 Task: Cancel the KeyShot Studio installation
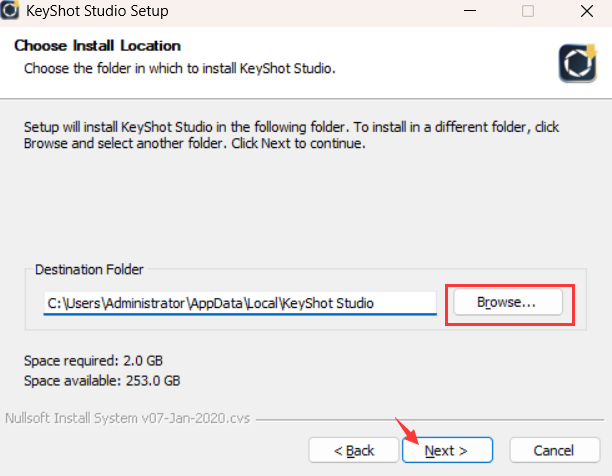553,451
